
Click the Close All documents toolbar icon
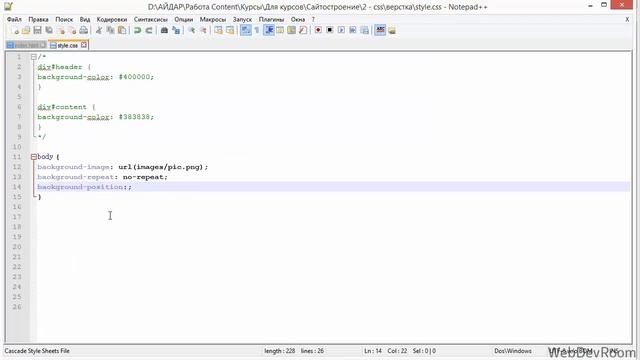[x=72, y=30]
